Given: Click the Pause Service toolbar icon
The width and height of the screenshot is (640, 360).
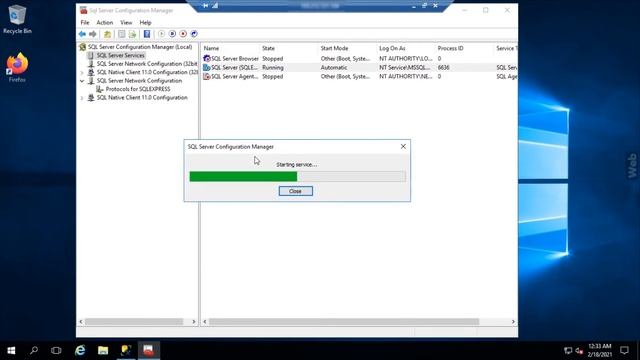Looking at the screenshot, I should [172, 34].
